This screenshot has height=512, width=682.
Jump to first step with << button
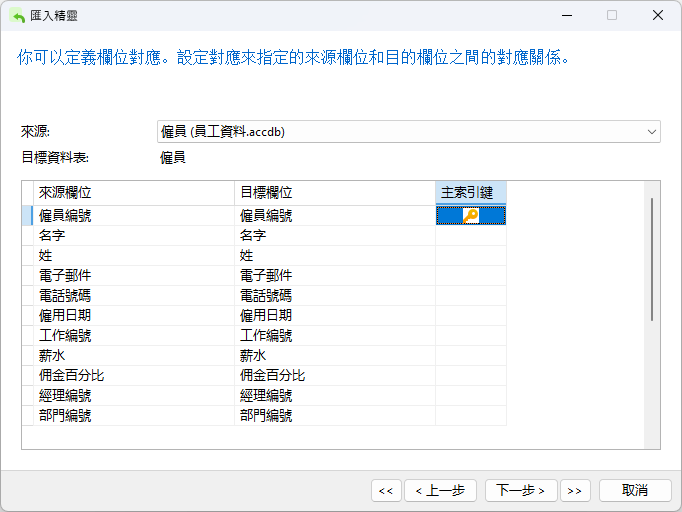[x=386, y=490]
